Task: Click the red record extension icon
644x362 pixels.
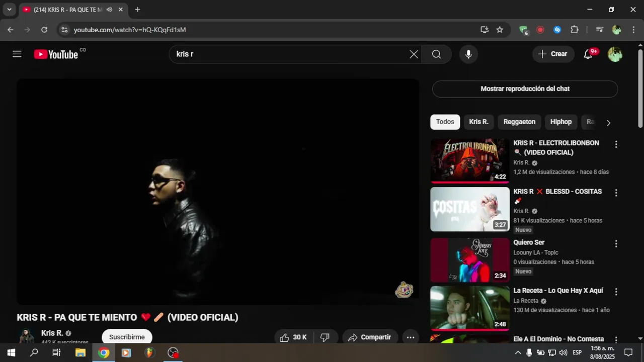Action: coord(540,30)
